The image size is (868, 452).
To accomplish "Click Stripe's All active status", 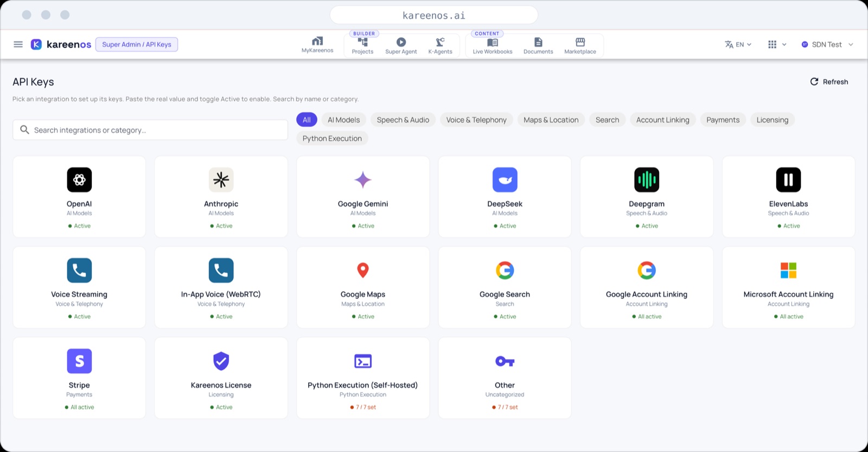I will pos(79,407).
